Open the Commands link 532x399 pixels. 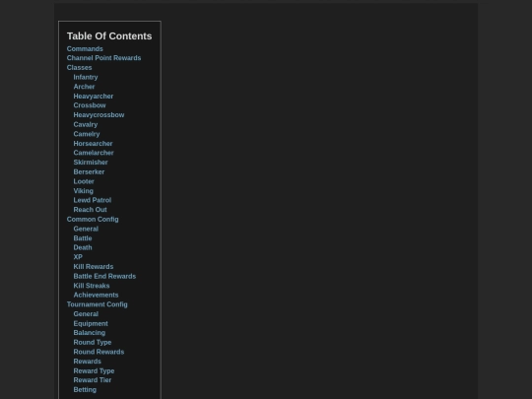click(85, 49)
